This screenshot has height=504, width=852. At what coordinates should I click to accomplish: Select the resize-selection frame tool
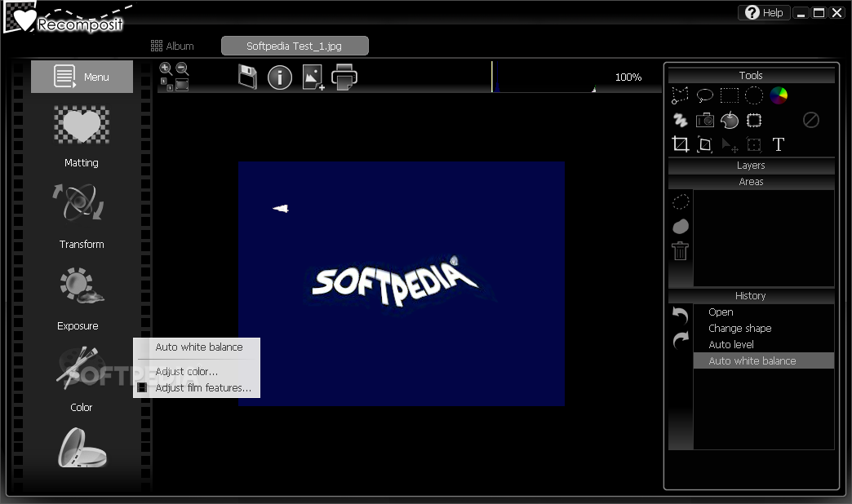point(754,144)
